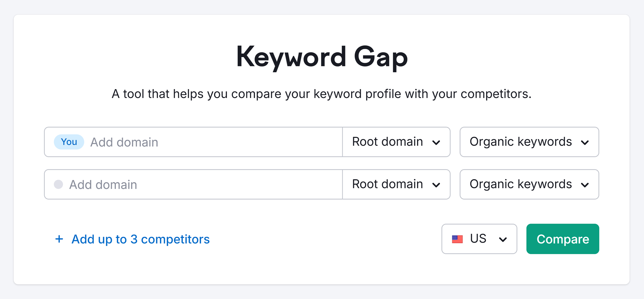Click the green Compare button
The image size is (644, 299).
point(563,239)
